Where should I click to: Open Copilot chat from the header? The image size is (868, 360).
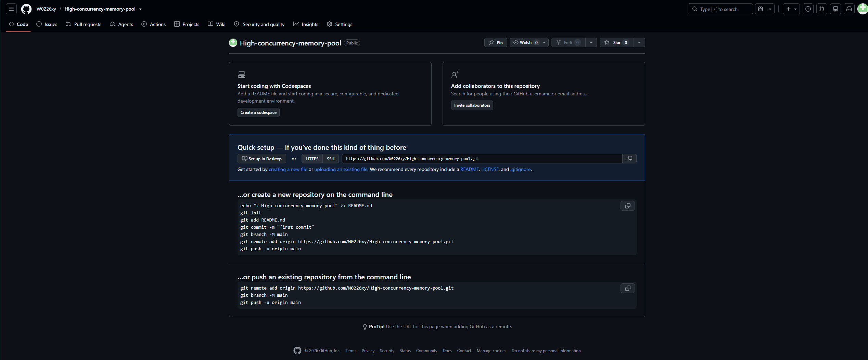[761, 9]
